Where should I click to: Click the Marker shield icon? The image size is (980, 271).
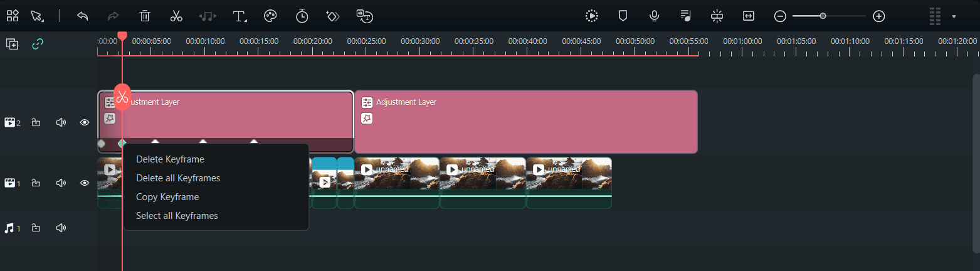623,16
